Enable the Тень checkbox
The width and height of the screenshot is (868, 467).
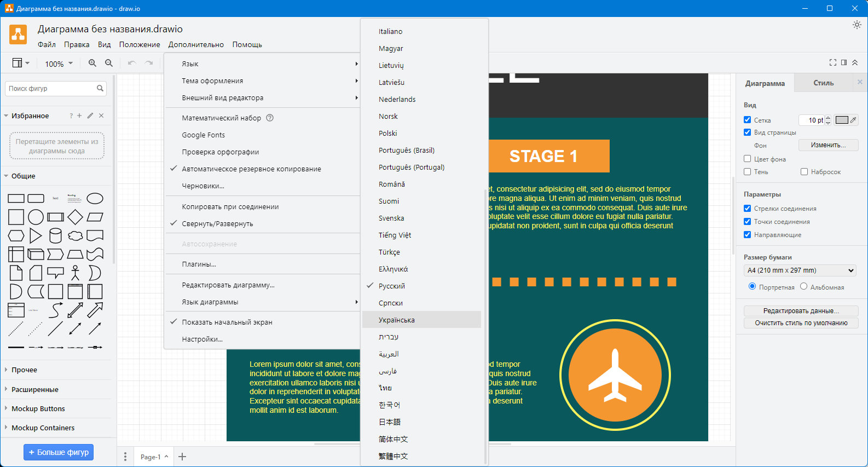(x=748, y=172)
